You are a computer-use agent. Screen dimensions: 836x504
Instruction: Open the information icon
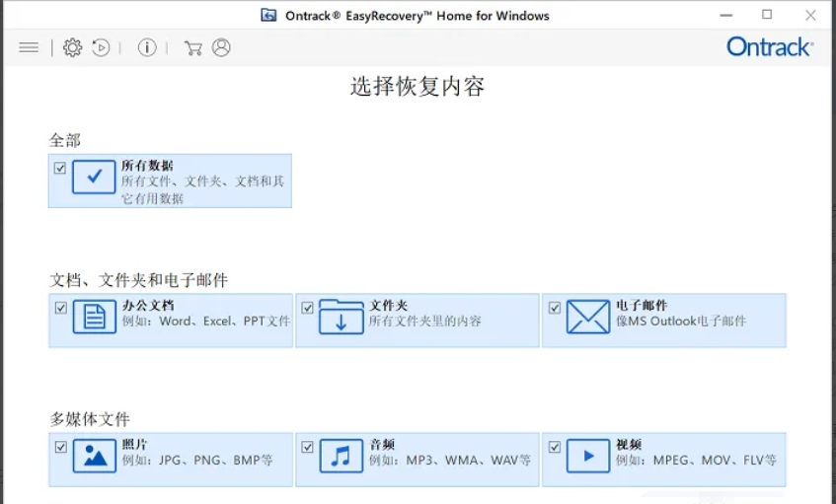(147, 48)
